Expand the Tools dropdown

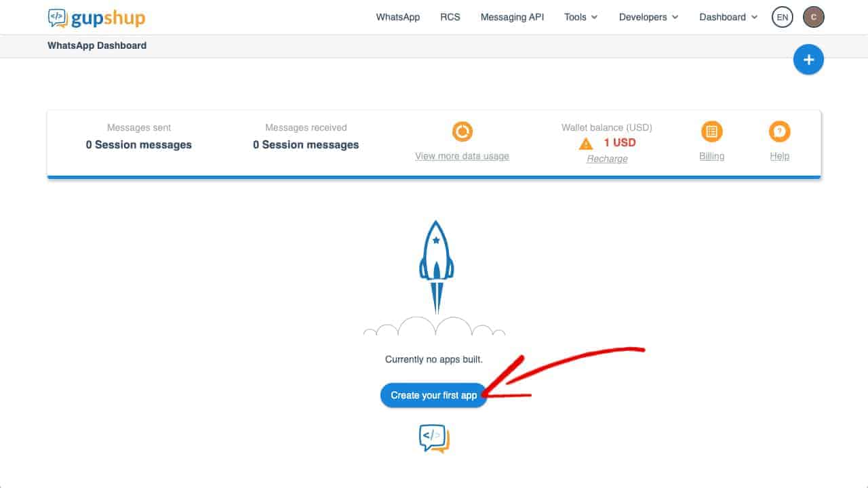pos(581,18)
